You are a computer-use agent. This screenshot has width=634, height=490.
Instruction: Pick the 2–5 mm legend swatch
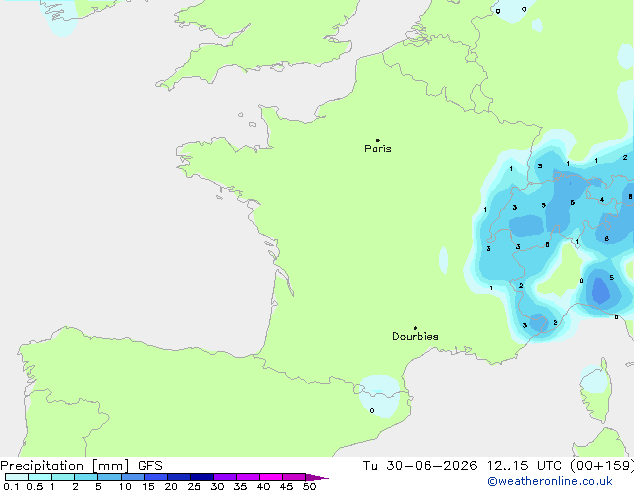click(x=86, y=477)
